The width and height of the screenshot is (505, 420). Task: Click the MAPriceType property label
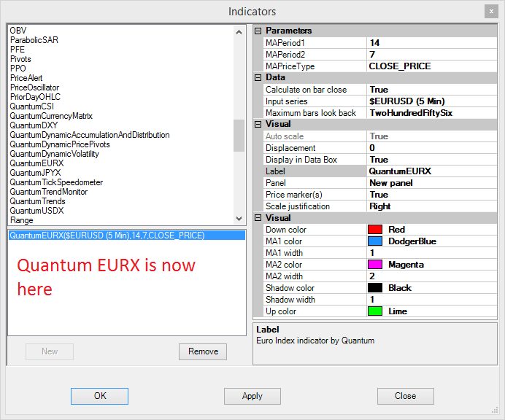coord(290,66)
